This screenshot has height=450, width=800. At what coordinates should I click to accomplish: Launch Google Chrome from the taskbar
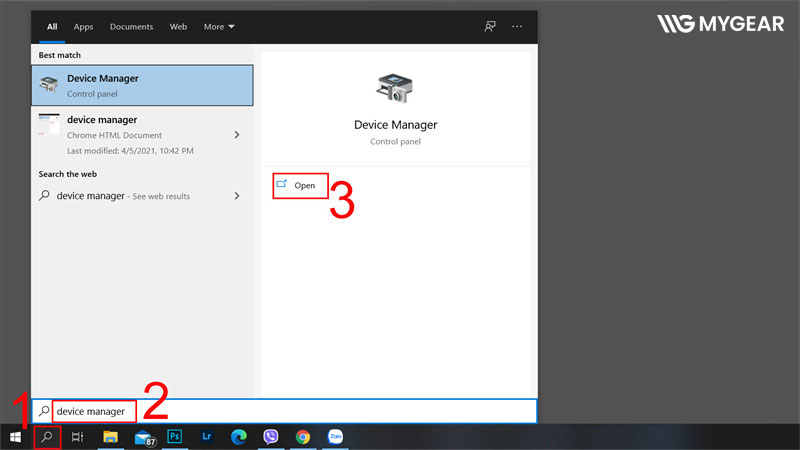[x=303, y=437]
